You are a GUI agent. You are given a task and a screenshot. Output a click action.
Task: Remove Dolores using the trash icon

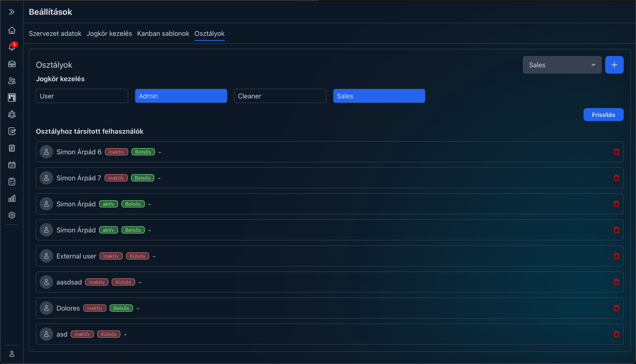[616, 308]
